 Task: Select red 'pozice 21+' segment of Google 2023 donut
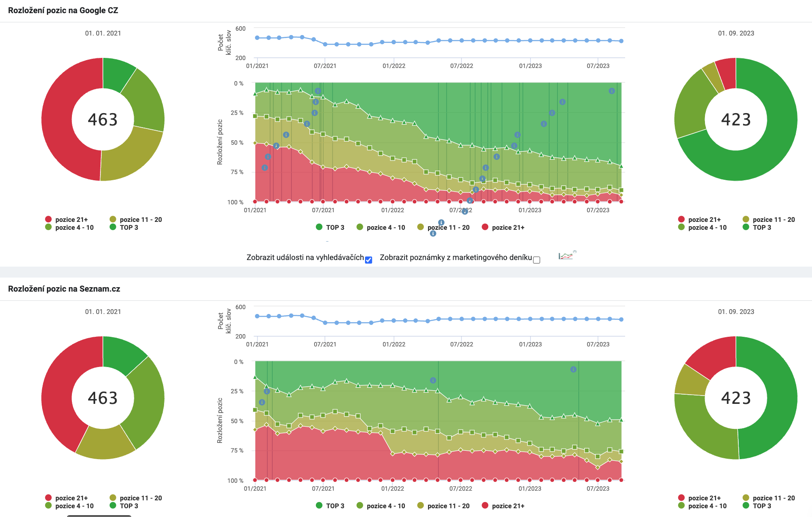pos(727,74)
